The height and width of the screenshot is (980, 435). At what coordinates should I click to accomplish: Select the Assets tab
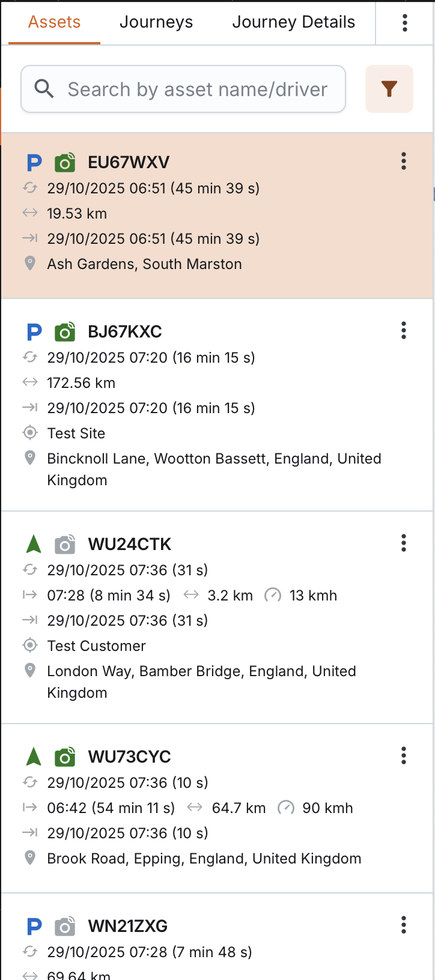coord(54,22)
